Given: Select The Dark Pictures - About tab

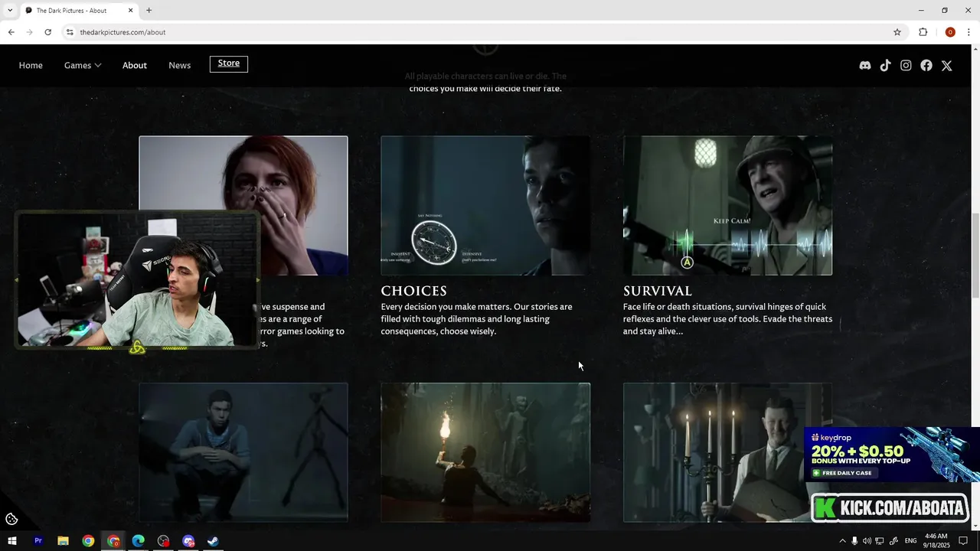Looking at the screenshot, I should [x=78, y=11].
